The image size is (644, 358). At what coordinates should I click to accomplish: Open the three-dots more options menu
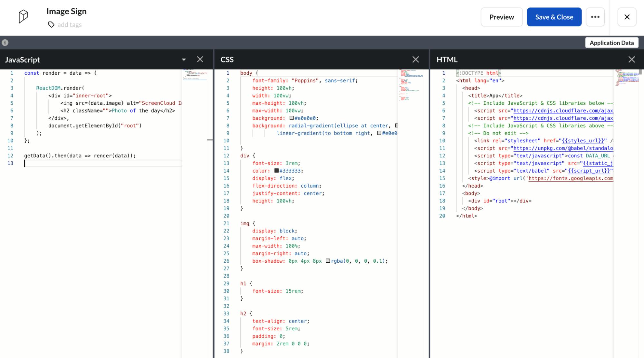[595, 17]
